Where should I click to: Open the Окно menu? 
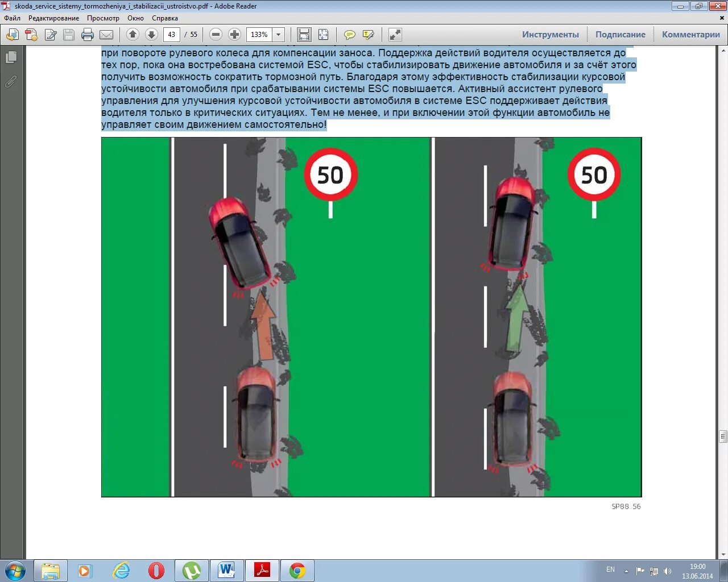135,18
